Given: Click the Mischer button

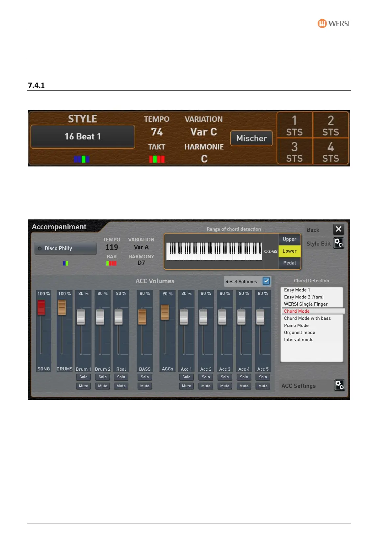Looking at the screenshot, I should point(252,138).
